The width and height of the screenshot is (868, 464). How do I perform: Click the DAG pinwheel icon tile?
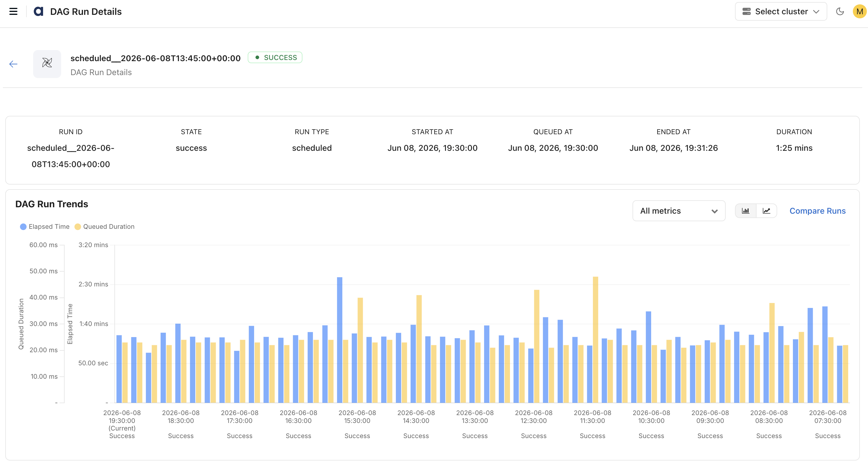tap(47, 64)
